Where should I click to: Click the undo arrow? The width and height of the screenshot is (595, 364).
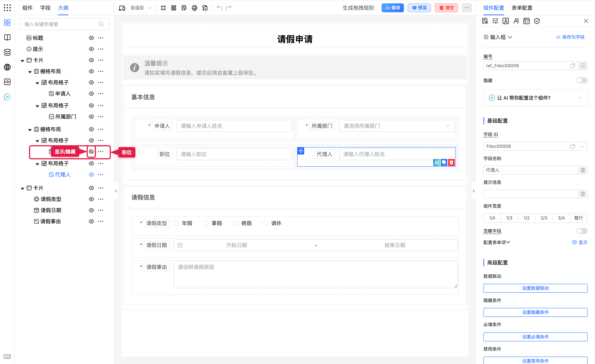tap(219, 8)
